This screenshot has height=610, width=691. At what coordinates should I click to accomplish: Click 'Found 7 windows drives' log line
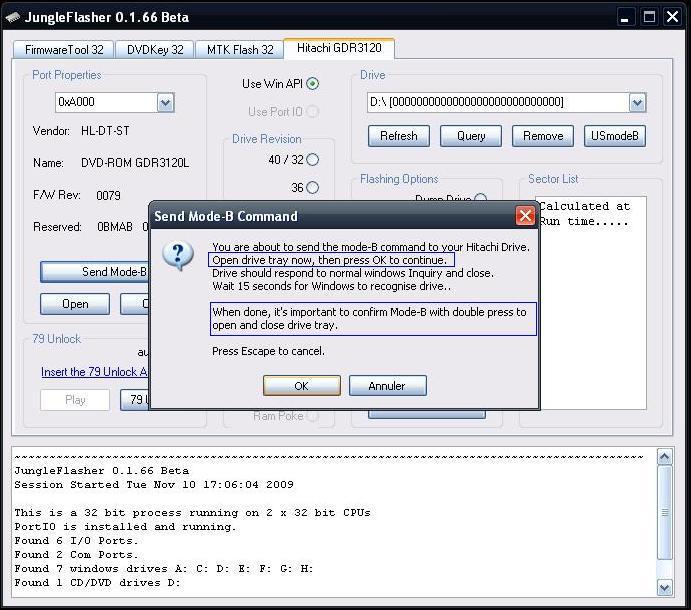163,569
